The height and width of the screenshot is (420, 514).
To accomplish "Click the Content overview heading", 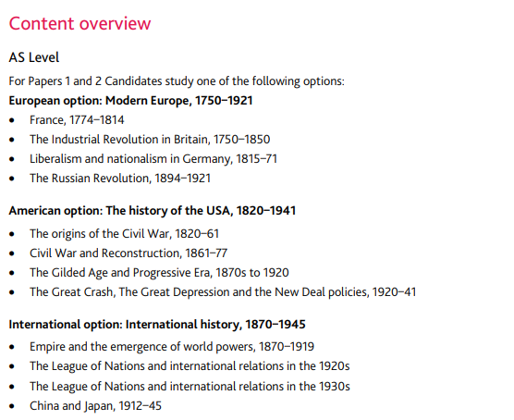I will pyautogui.click(x=80, y=24).
